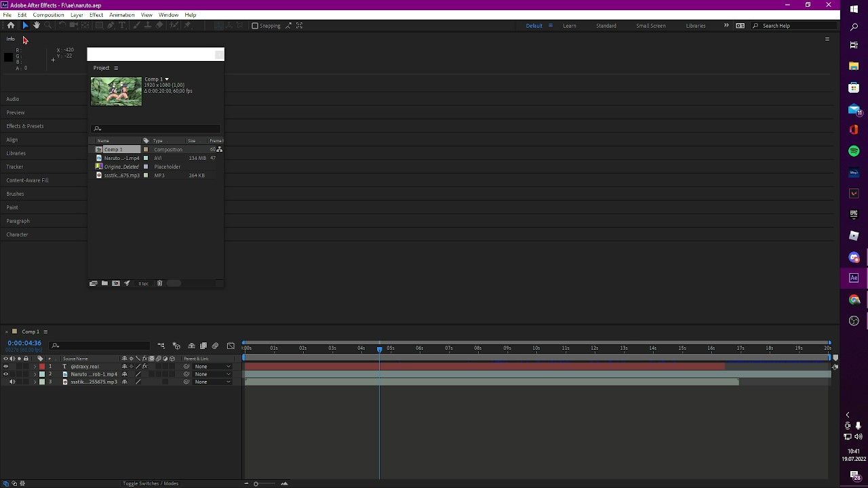Viewport: 868px width, 488px height.
Task: Create a new folder in Project panel
Action: pos(104,283)
